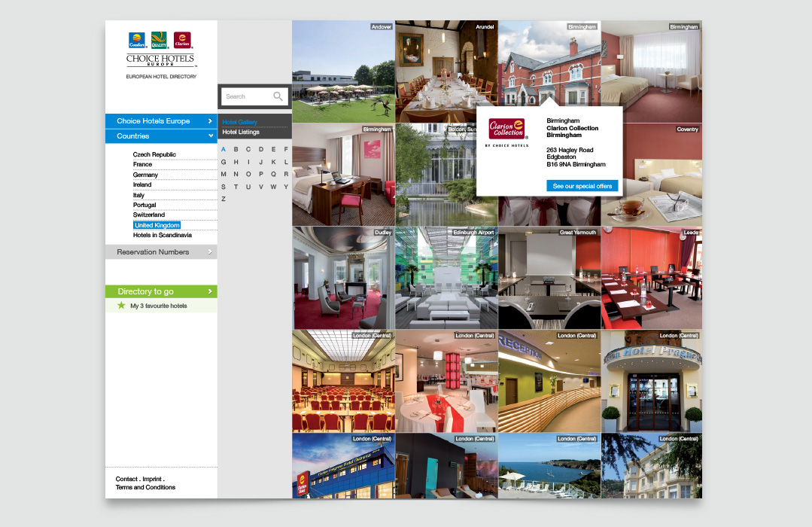The image size is (812, 527).
Task: Click the Quality brand logo
Action: pos(159,40)
